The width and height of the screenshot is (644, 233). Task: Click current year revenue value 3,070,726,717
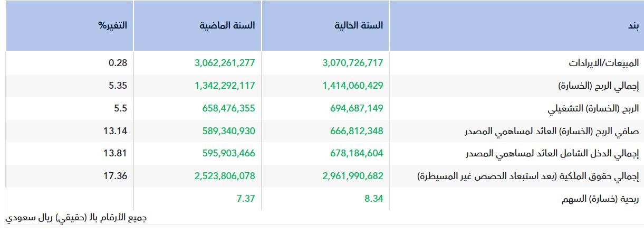coord(353,63)
